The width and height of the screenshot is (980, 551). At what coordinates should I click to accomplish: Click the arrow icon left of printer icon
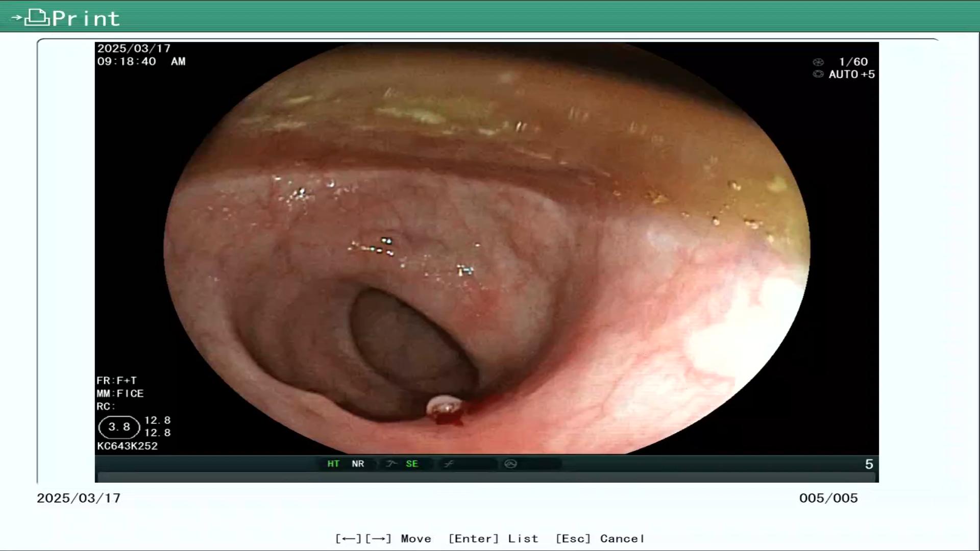click(17, 18)
